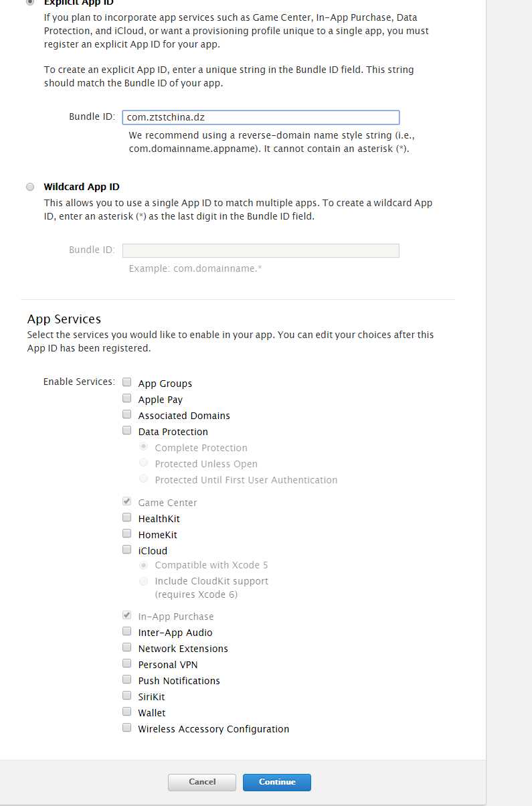Enable the iCloud checkbox
The image size is (532, 806).
click(x=126, y=550)
